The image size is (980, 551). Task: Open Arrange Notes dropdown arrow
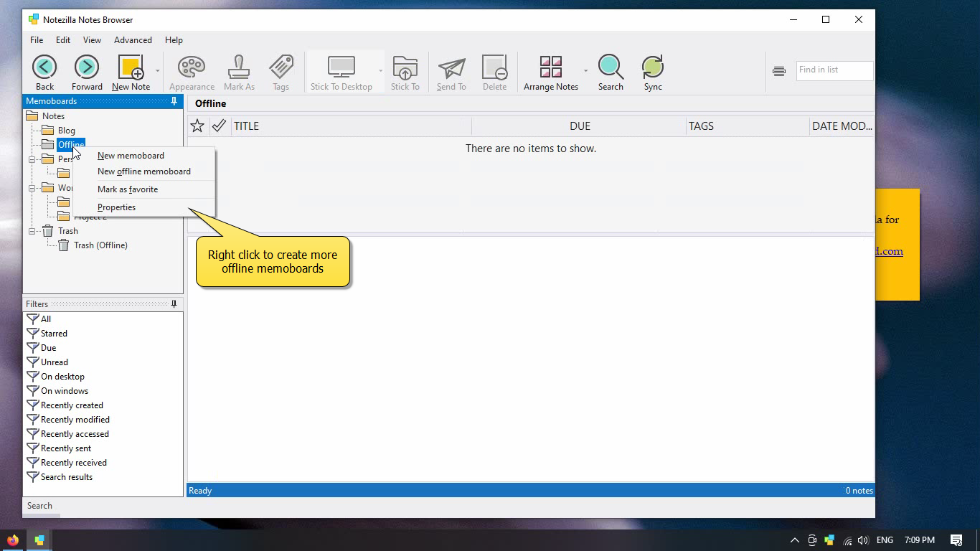585,70
